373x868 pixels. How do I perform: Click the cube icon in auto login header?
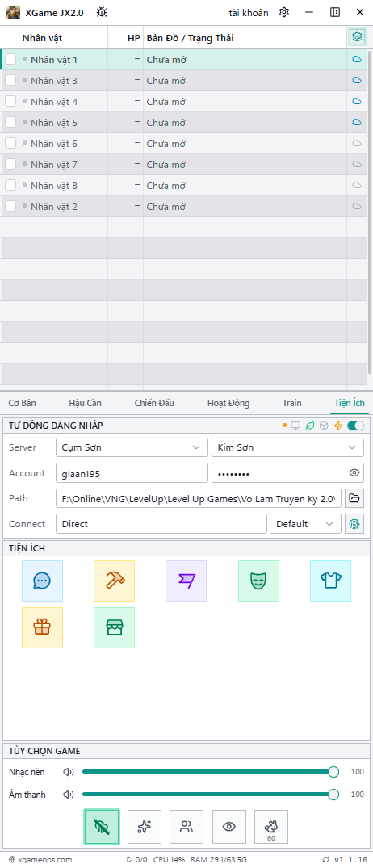click(325, 426)
